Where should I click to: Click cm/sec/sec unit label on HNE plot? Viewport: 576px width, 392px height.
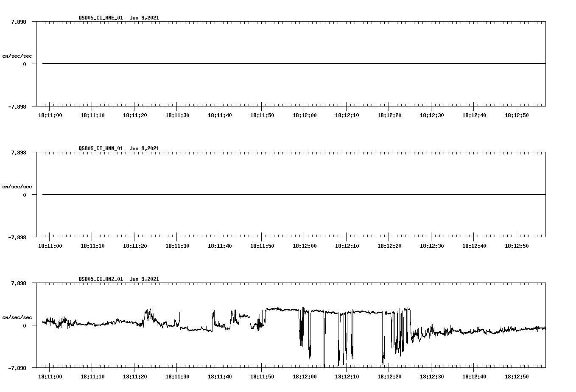coord(17,56)
